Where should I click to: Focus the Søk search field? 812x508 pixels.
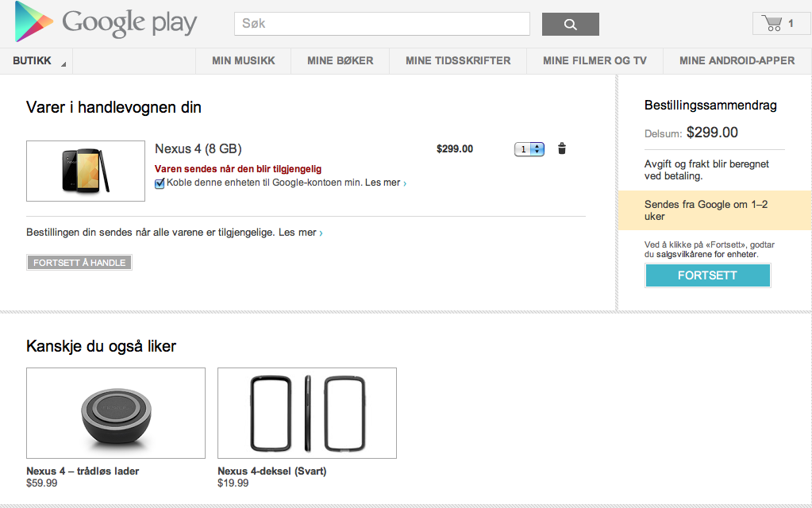(x=382, y=24)
